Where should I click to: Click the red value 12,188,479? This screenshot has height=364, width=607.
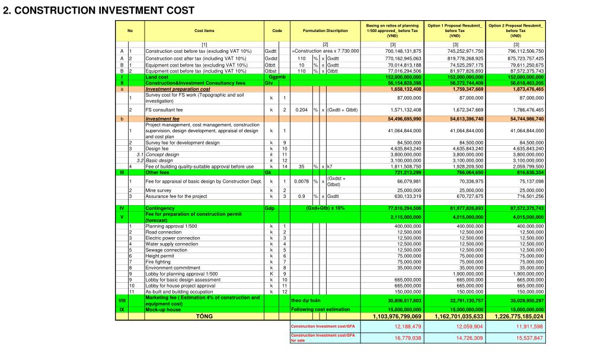coord(408,327)
